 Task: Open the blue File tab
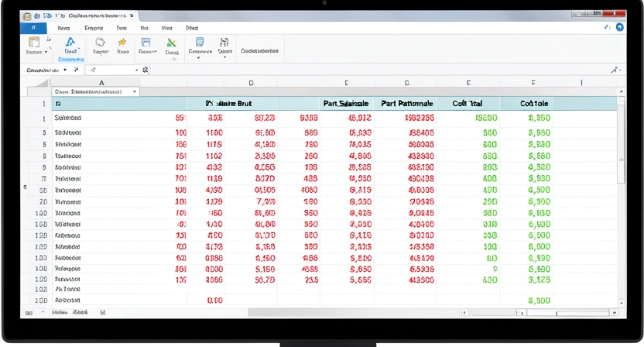point(33,28)
